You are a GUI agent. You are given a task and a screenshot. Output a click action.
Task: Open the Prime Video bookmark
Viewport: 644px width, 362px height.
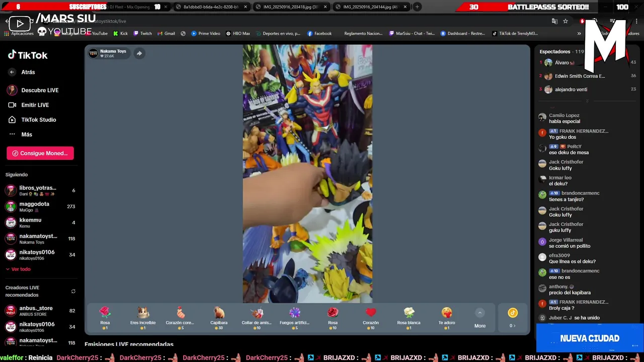[x=206, y=34]
